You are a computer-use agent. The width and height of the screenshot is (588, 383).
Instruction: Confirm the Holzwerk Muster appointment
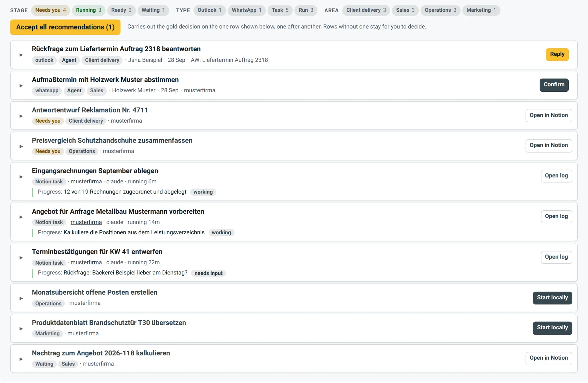pyautogui.click(x=554, y=85)
